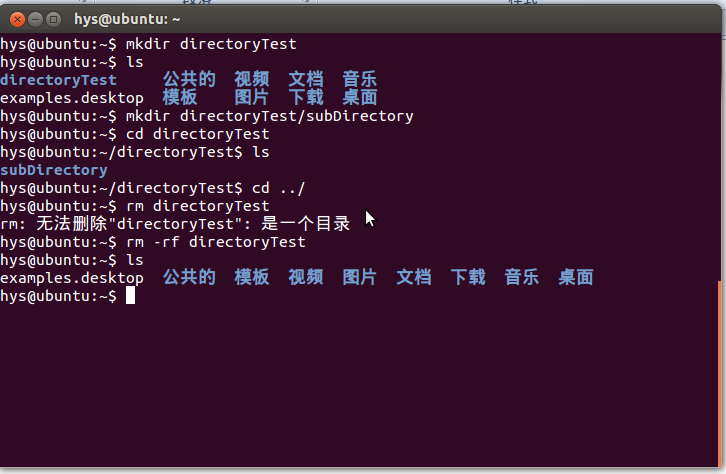Click the orange scrollbar at the right edge
This screenshot has width=726, height=474.
[x=719, y=374]
